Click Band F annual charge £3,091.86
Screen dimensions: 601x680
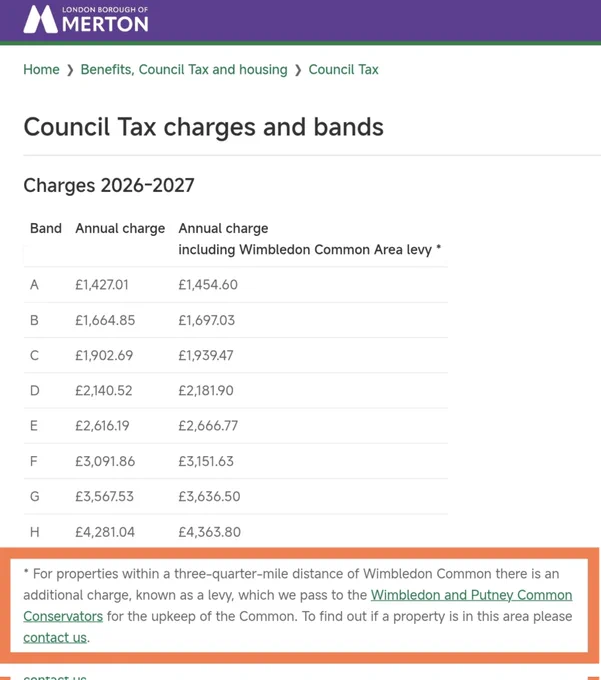coord(105,461)
